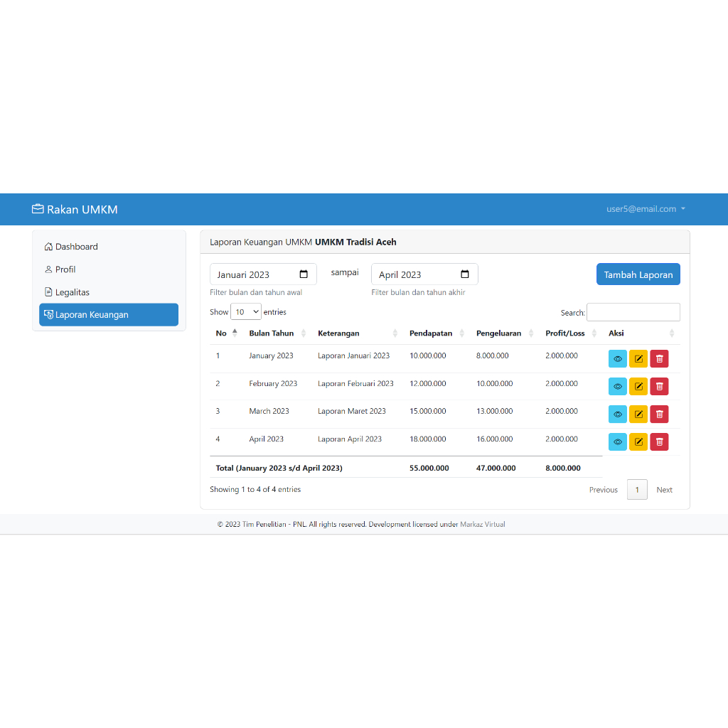Click the house icon next to Dashboard
728x728 pixels.
[48, 246]
